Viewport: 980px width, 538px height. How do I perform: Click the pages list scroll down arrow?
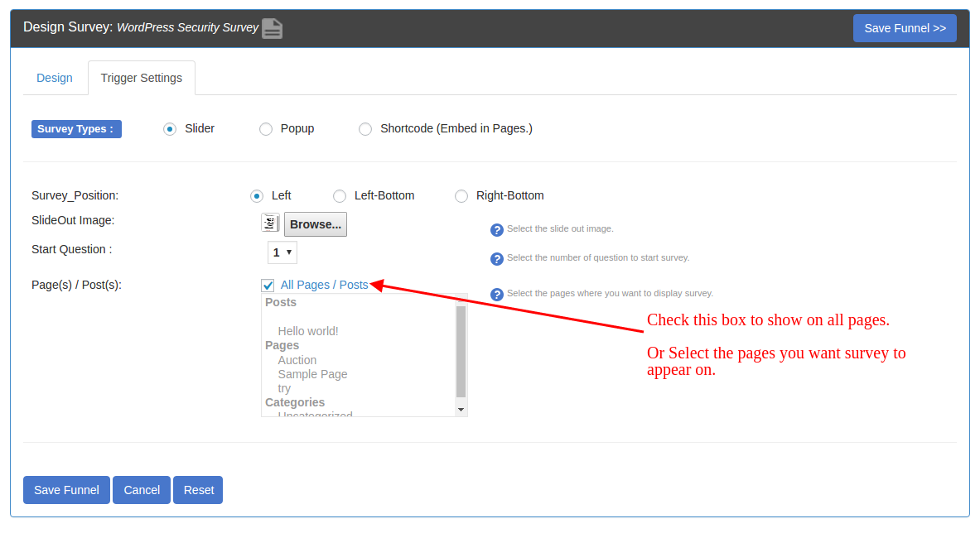tap(461, 410)
